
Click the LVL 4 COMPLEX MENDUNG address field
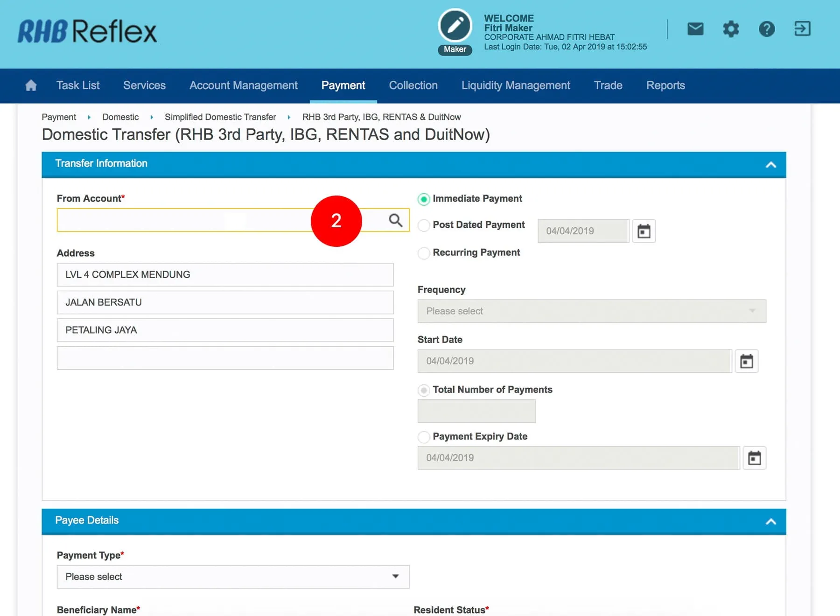(x=225, y=274)
